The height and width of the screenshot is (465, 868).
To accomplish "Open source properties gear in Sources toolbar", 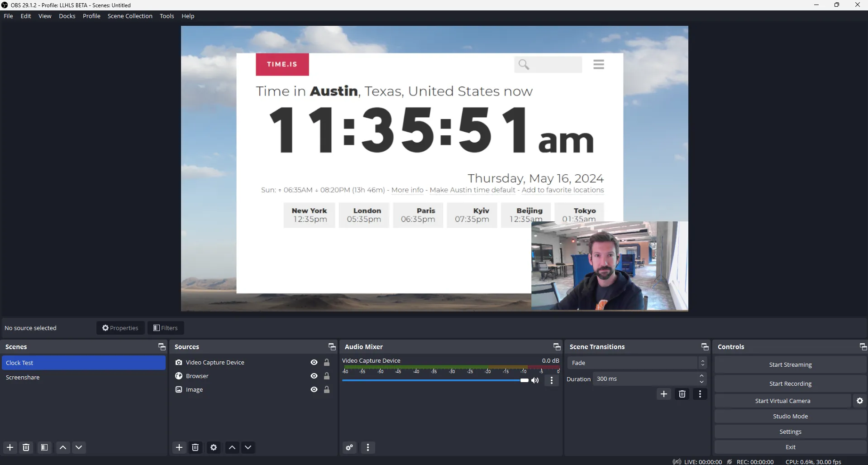I will 214,447.
